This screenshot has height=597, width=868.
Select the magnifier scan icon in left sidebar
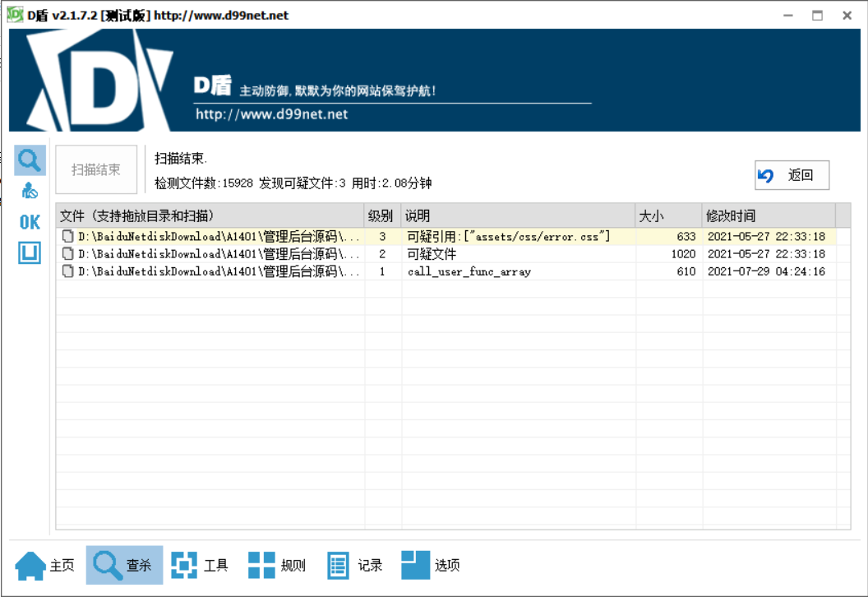point(30,160)
